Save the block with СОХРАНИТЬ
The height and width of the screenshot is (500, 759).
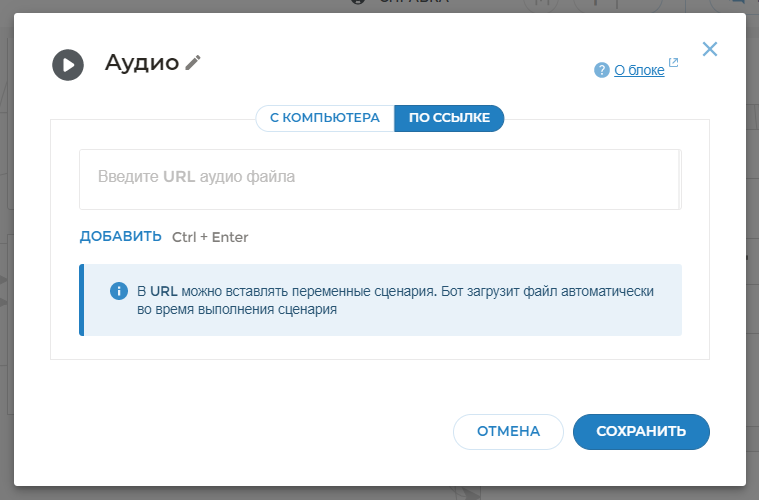641,431
